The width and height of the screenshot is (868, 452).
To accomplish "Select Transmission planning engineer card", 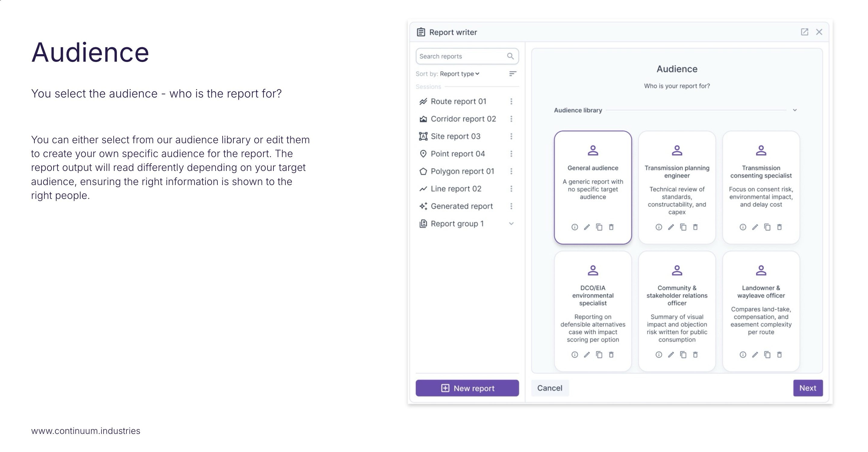I will coord(677,187).
